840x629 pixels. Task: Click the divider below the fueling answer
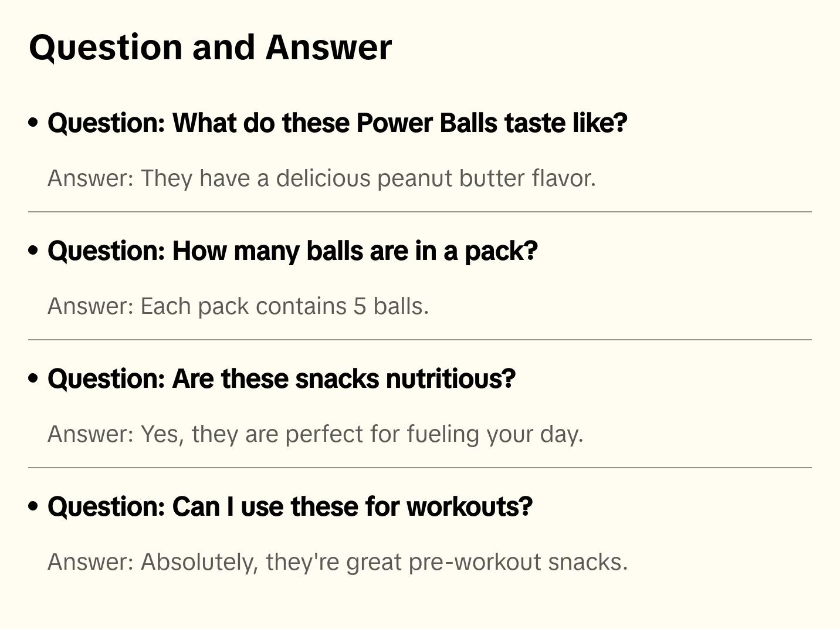[x=420, y=468]
